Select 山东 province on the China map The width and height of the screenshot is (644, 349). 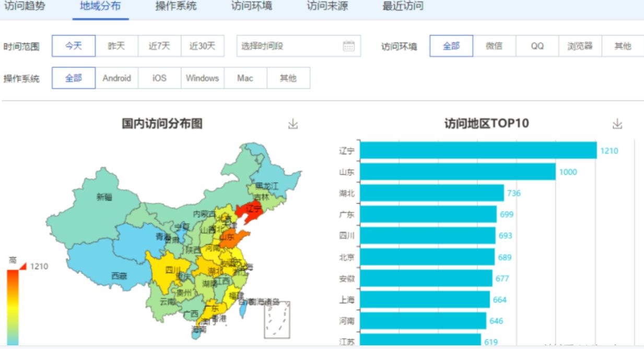click(x=232, y=238)
